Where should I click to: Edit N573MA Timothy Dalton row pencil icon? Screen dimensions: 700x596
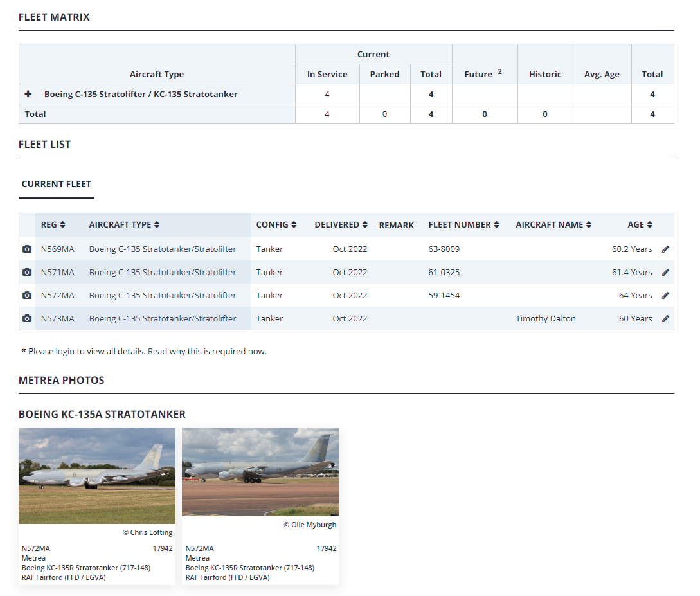coord(665,319)
